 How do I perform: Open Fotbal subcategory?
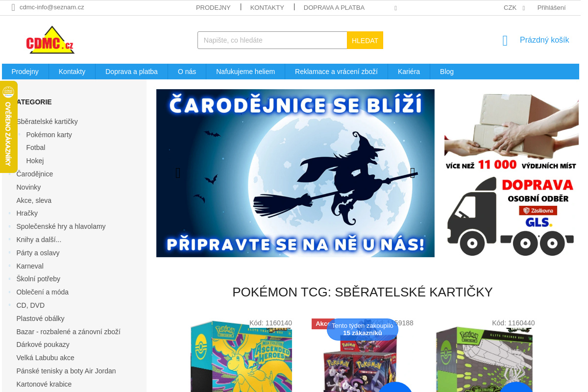click(36, 147)
